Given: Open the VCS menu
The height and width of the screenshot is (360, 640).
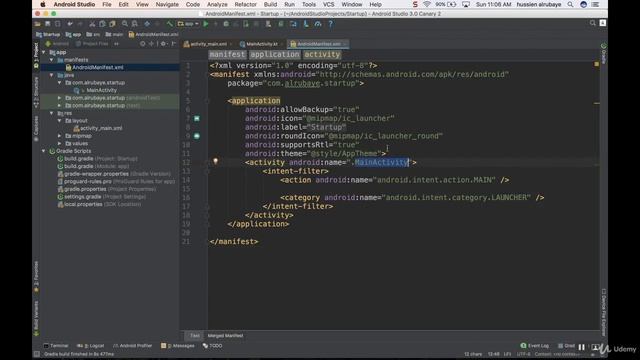Looking at the screenshot, I should click(329, 4).
